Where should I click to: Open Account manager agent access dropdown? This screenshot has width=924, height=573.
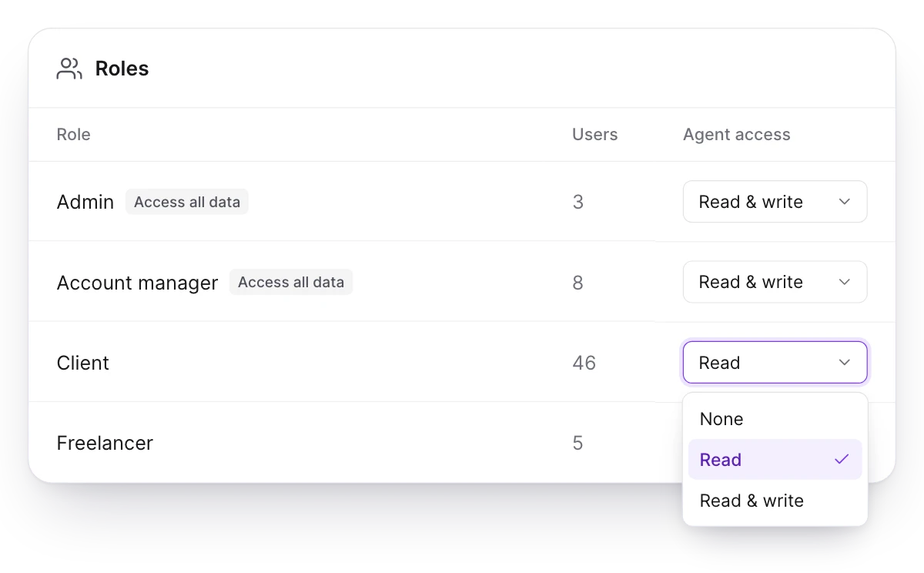(x=775, y=282)
